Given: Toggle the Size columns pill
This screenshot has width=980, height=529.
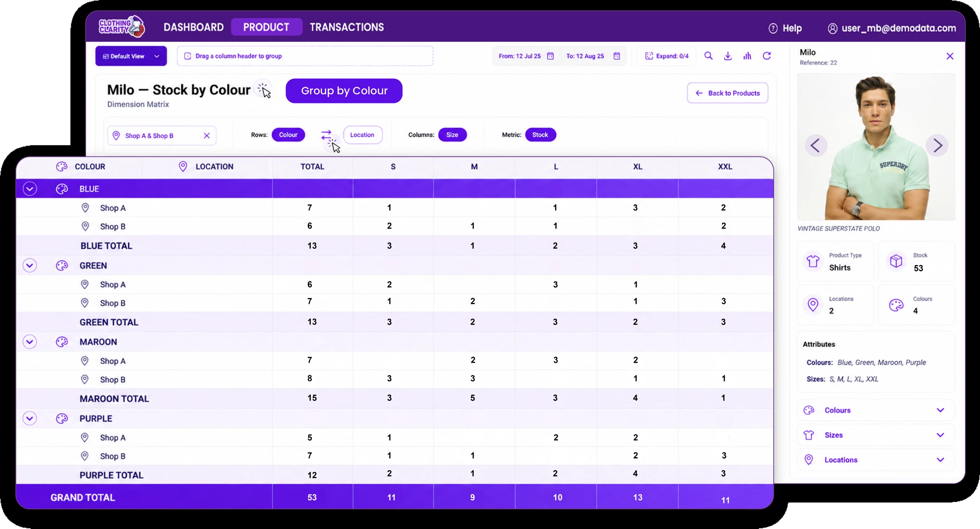Looking at the screenshot, I should 452,135.
